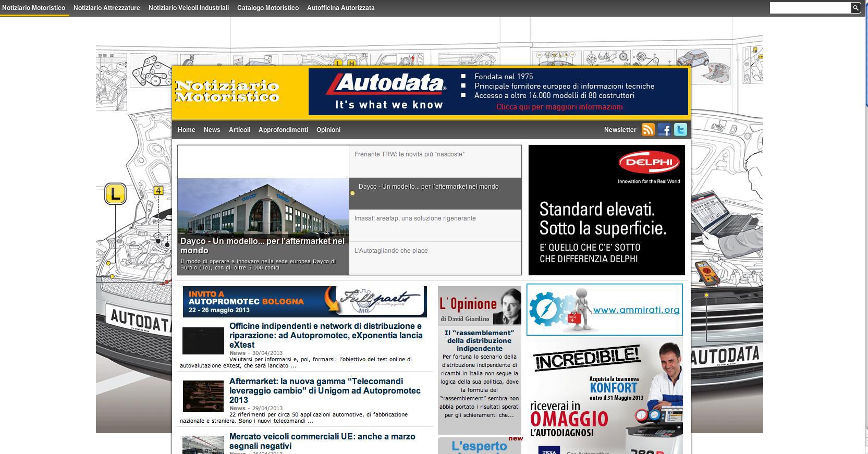
Task: Open the L'esperto box
Action: click(x=480, y=446)
